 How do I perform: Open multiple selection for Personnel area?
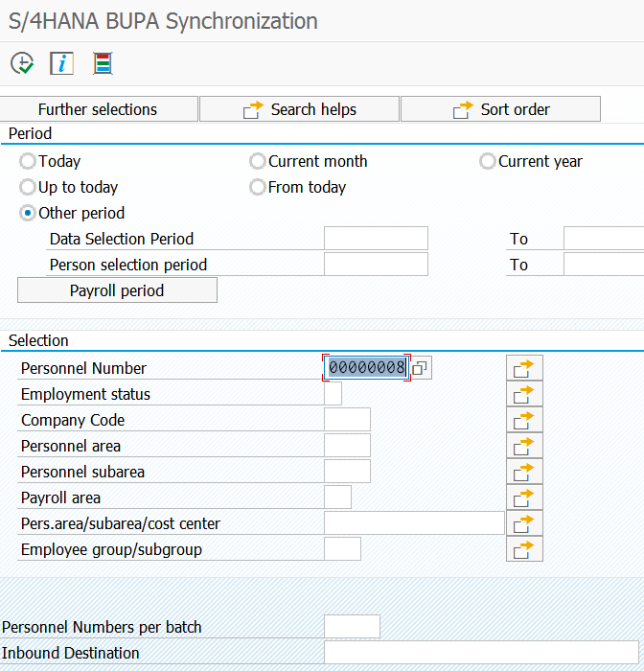(x=524, y=446)
